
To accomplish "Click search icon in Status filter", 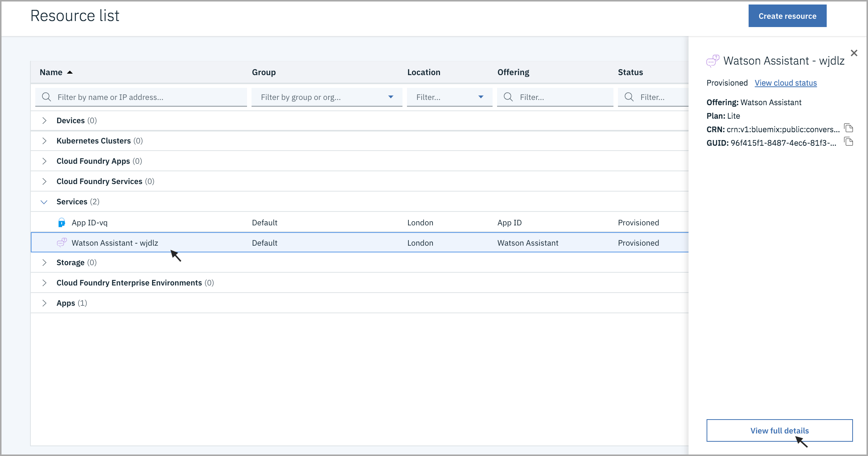I will 629,97.
